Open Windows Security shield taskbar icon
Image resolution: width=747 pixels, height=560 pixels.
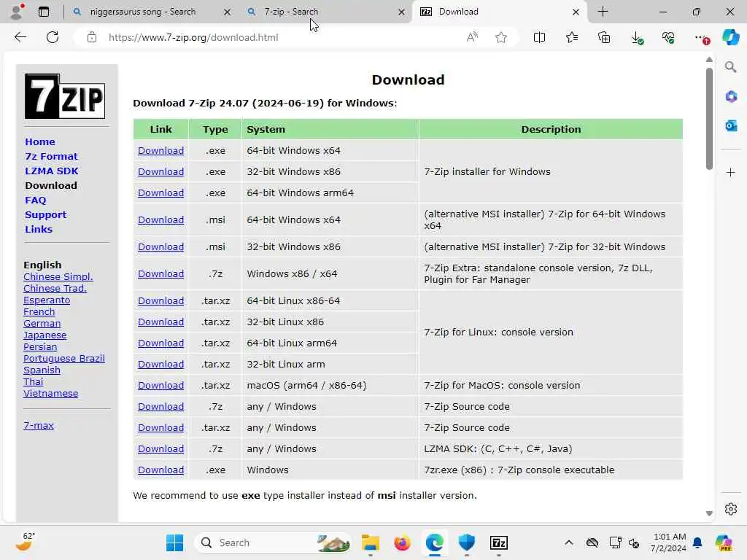coord(466,542)
